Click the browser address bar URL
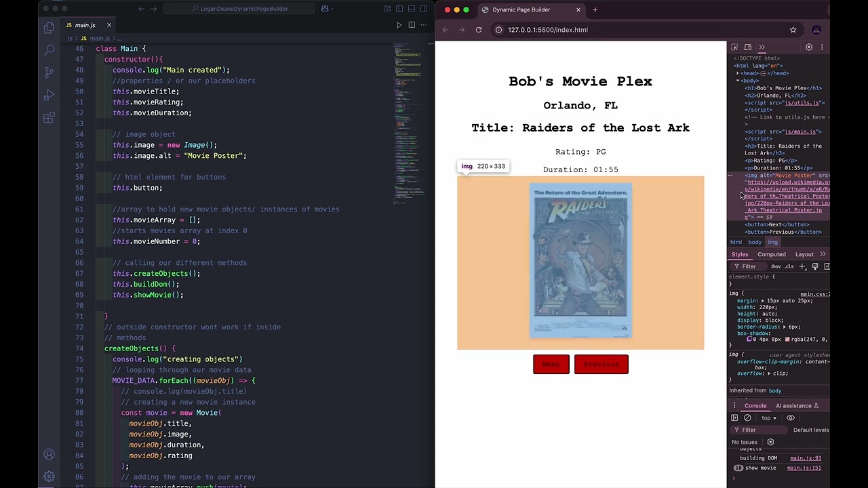The width and height of the screenshot is (868, 488). coord(548,30)
